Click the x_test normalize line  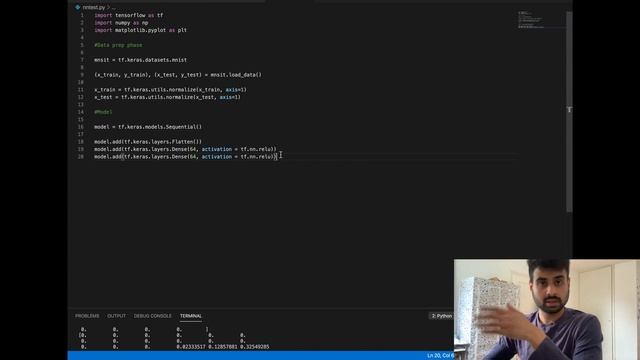[167, 97]
